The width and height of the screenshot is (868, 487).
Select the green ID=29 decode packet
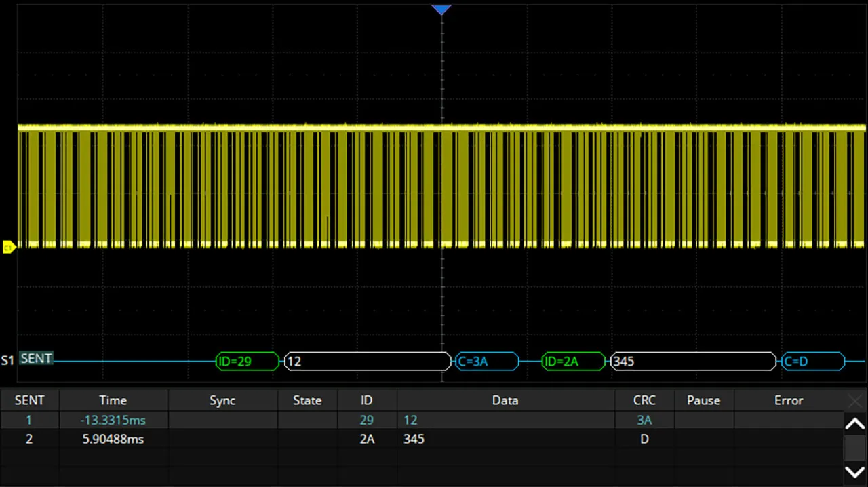click(x=247, y=362)
